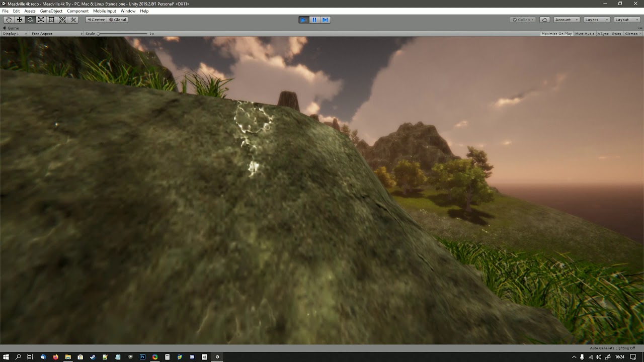Open the Account dropdown

coord(567,20)
